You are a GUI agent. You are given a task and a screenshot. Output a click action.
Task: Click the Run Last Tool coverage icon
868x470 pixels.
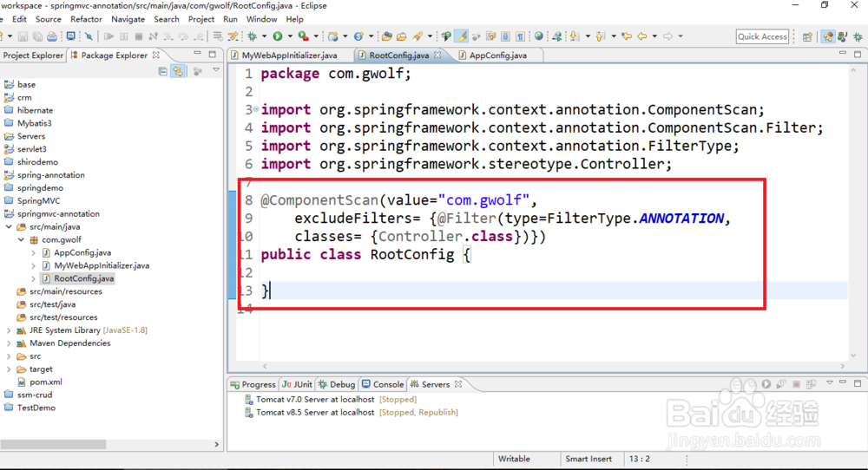click(x=303, y=36)
